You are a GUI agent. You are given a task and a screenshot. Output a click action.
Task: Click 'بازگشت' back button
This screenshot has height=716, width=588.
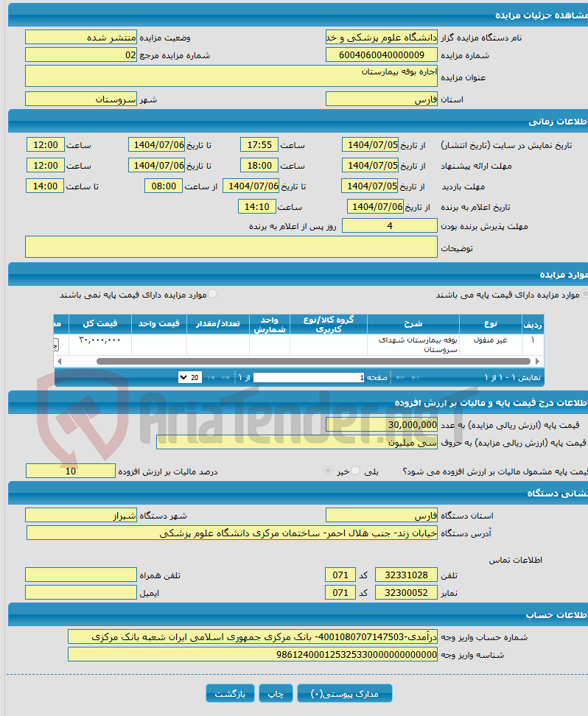coord(231,693)
